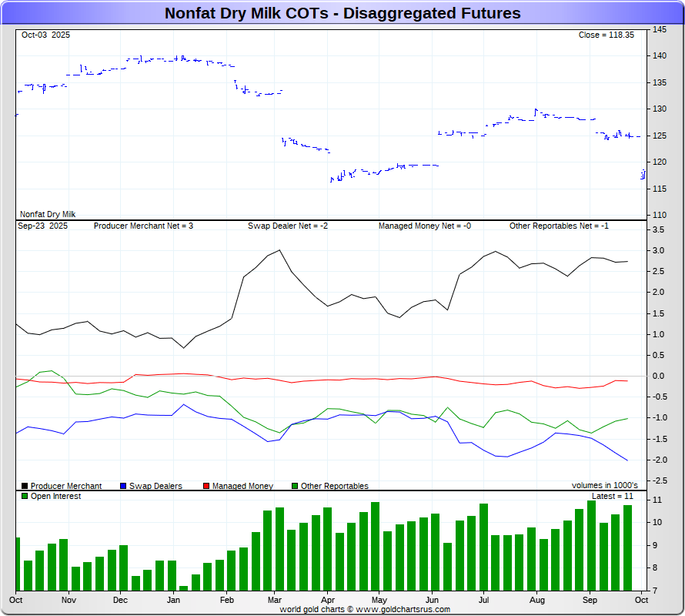Select the 'Swap Dealer Net = -2' readout

[x=288, y=226]
